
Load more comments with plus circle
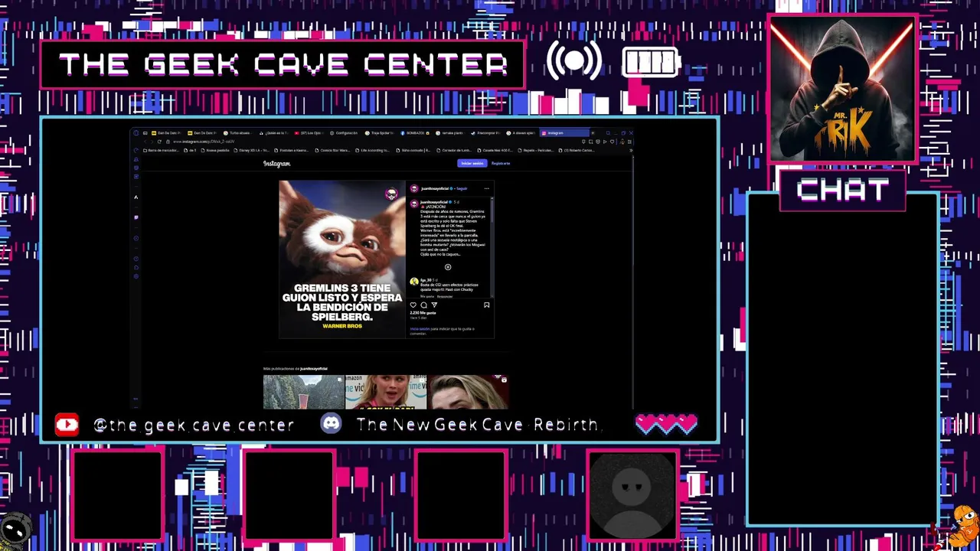click(448, 267)
